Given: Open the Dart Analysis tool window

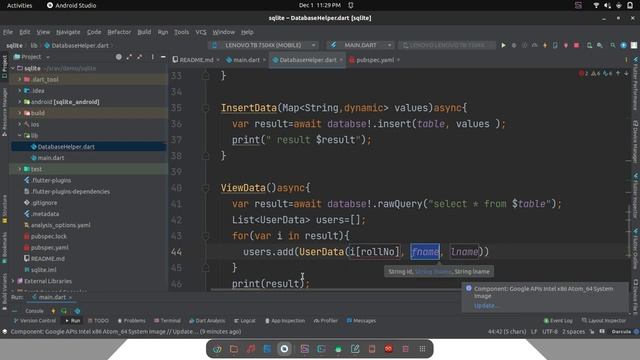Looking at the screenshot, I should (207, 321).
